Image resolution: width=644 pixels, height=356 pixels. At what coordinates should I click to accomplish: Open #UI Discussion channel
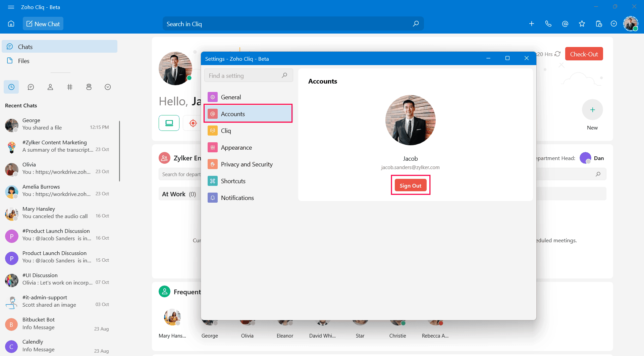[x=59, y=279]
